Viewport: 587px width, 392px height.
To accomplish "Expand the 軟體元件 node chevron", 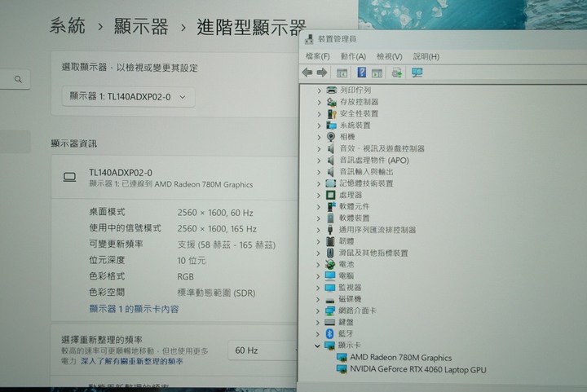I will [319, 206].
